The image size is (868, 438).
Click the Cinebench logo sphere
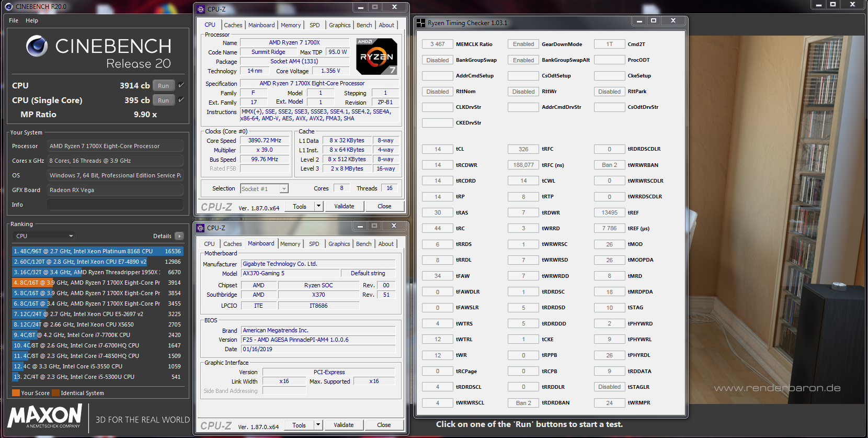(x=37, y=46)
